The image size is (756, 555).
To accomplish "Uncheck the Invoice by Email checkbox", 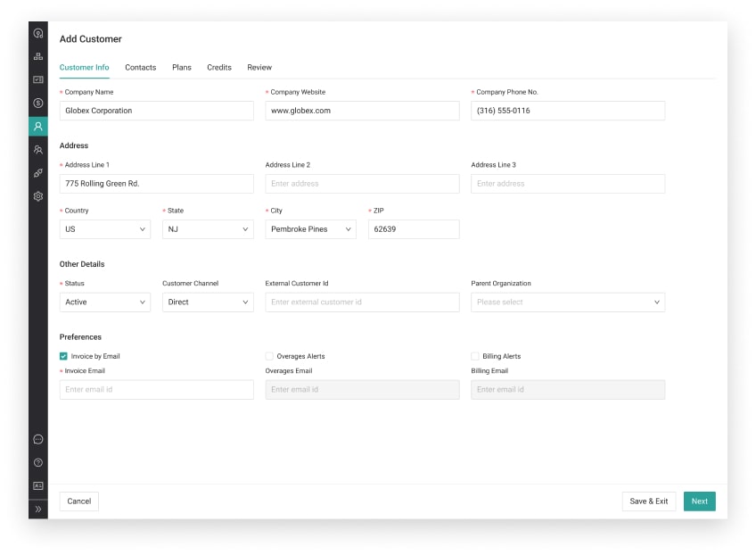I will click(64, 356).
